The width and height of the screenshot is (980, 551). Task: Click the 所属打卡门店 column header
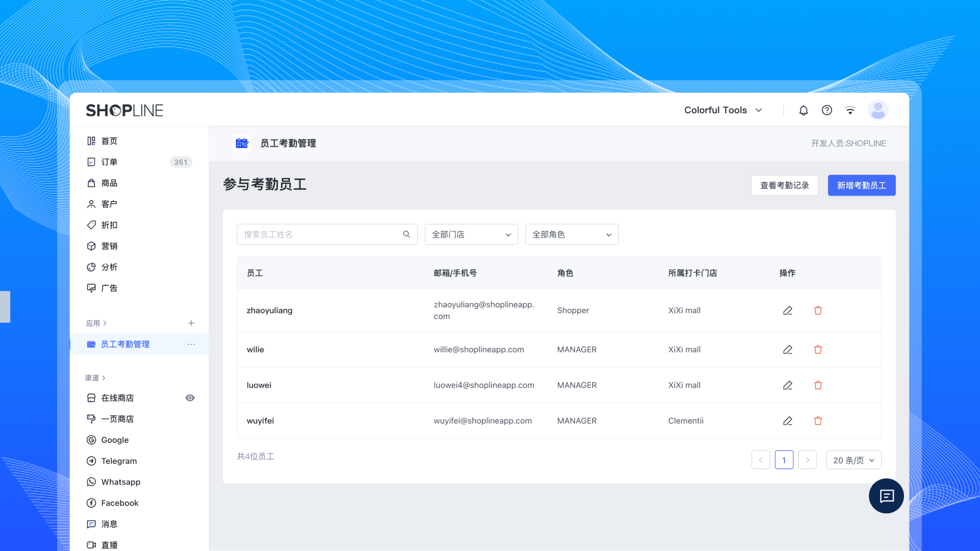click(x=693, y=273)
